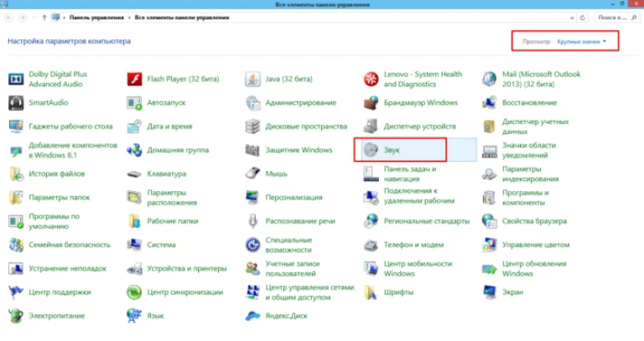644x341 pixels.
Task: Open Центр управления сетями и общим доступом
Action: pyautogui.click(x=309, y=292)
